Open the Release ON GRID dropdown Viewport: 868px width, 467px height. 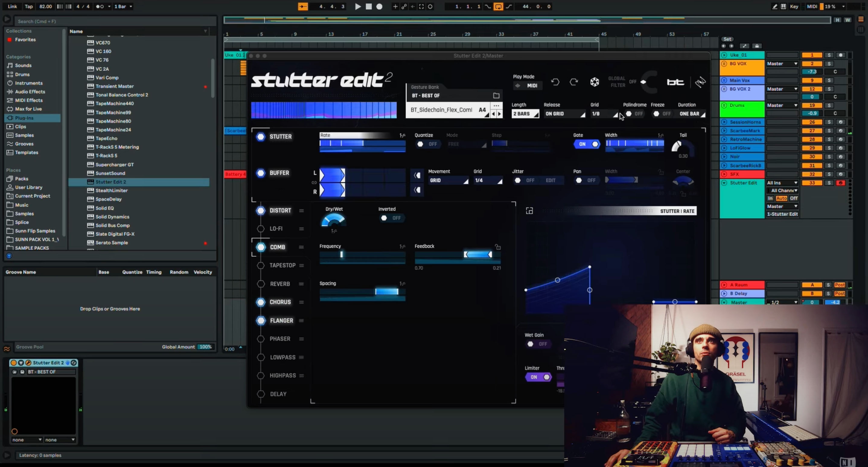pyautogui.click(x=565, y=114)
